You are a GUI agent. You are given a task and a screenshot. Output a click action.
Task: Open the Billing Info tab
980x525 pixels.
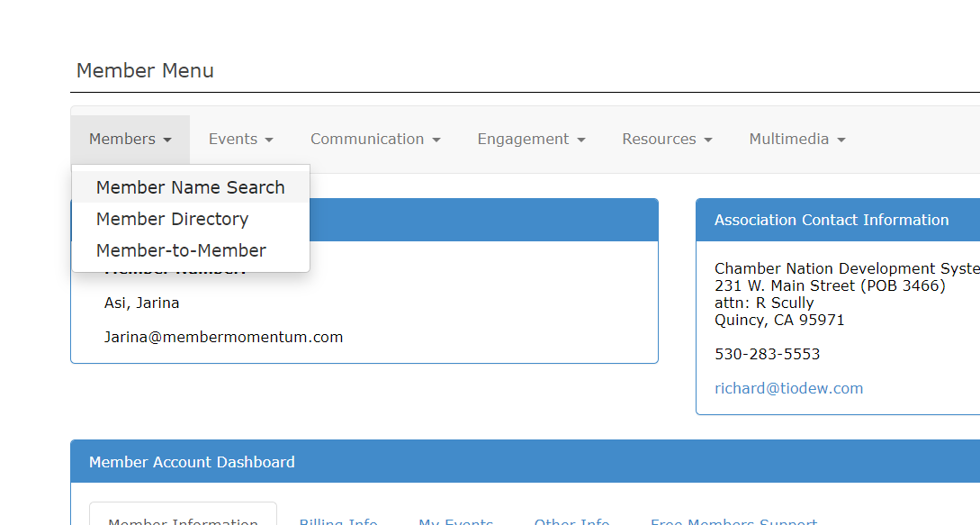[338, 520]
